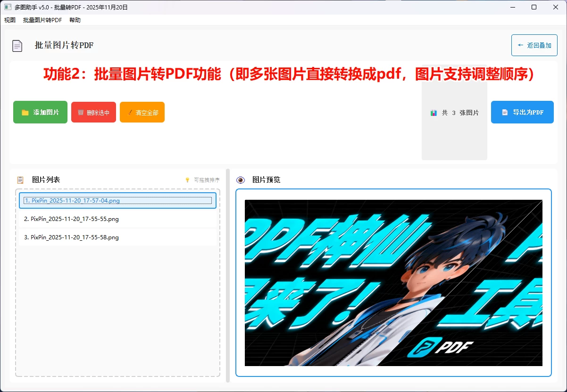
Task: Click the 清空全部 button
Action: [x=142, y=112]
